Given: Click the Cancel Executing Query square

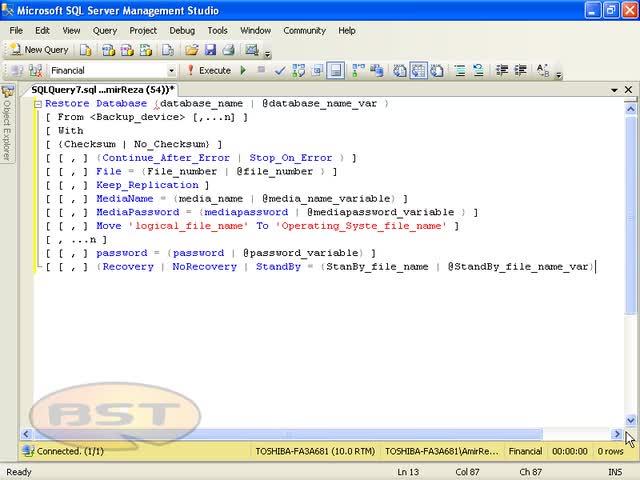Looking at the screenshot, I should pos(261,70).
